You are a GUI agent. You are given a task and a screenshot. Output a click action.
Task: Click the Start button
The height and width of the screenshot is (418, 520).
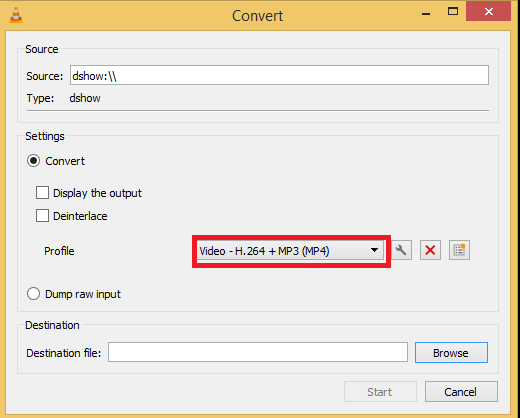(x=380, y=392)
